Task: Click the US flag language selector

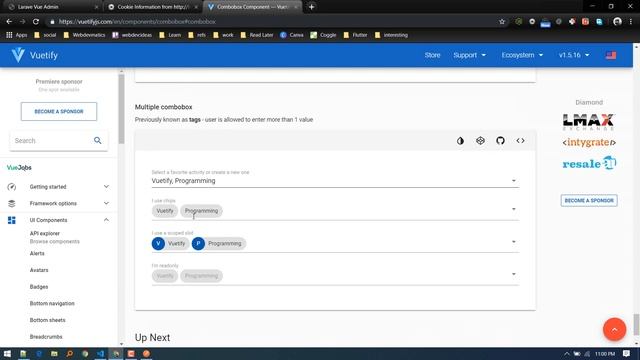Action: click(x=611, y=55)
